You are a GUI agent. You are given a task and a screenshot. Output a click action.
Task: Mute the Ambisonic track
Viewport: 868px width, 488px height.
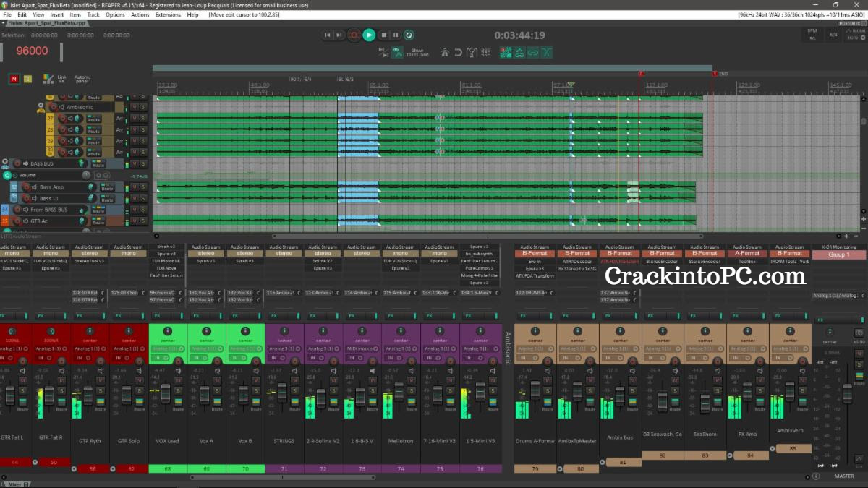134,107
